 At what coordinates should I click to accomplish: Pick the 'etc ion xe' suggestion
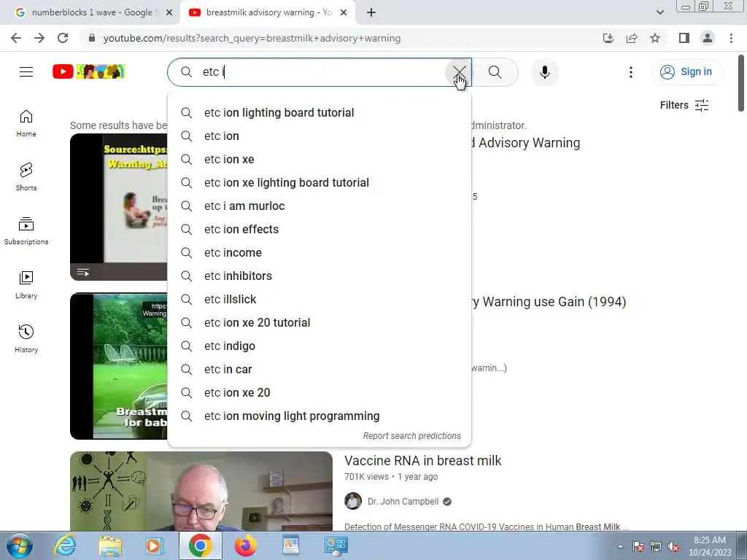point(320,160)
